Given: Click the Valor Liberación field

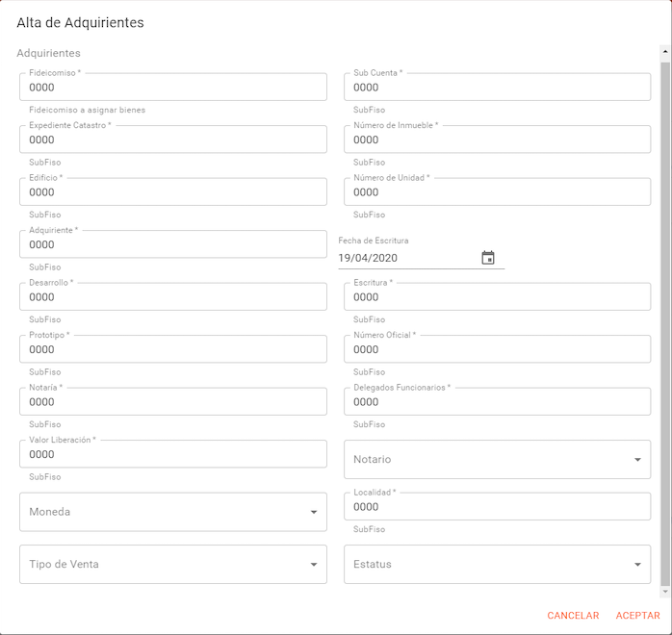Looking at the screenshot, I should 172,454.
